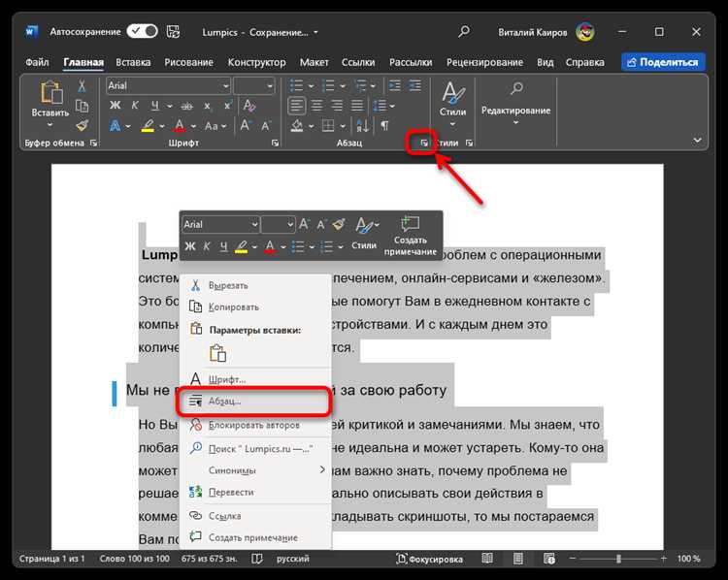
Task: Open the Вставка ribbon tab
Action: tap(133, 62)
